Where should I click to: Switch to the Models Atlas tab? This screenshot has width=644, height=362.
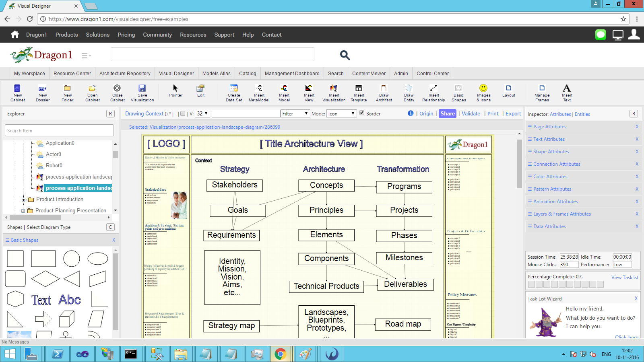[x=217, y=74]
